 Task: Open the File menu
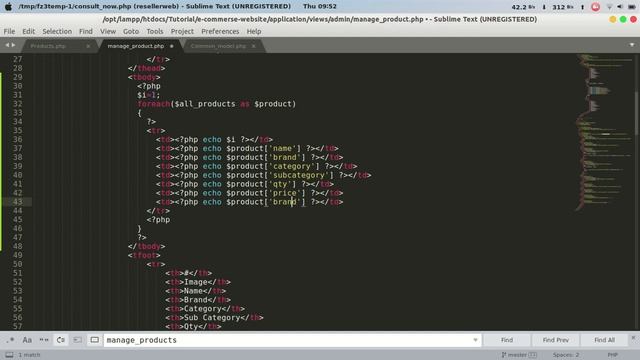[9, 31]
